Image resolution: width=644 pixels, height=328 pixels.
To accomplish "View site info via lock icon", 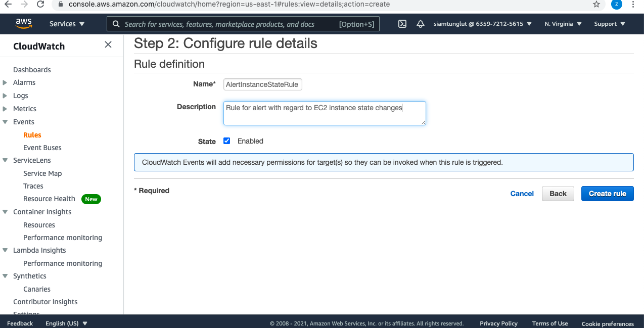I will pyautogui.click(x=60, y=4).
